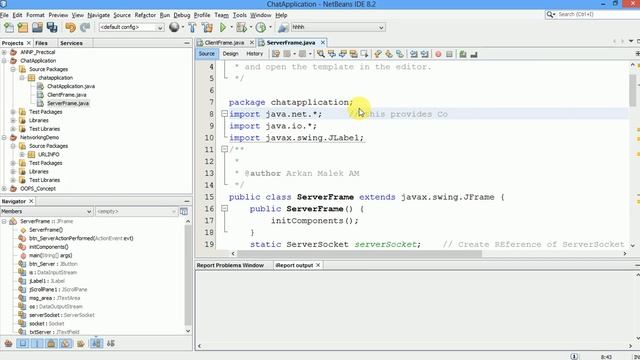The width and height of the screenshot is (640, 360).
Task: Open the Navigate menu
Action: pyautogui.click(x=98, y=15)
